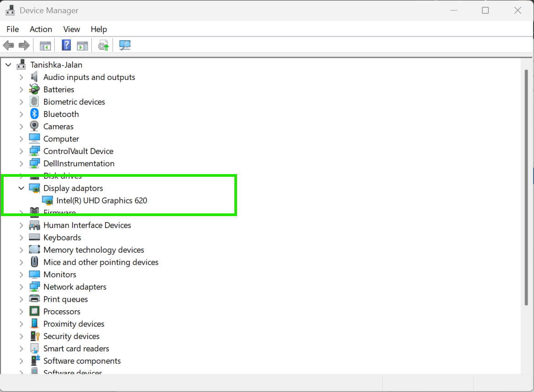Click the Show/Hide Action Pane toolbar icon
This screenshot has height=392, width=534.
tap(82, 45)
